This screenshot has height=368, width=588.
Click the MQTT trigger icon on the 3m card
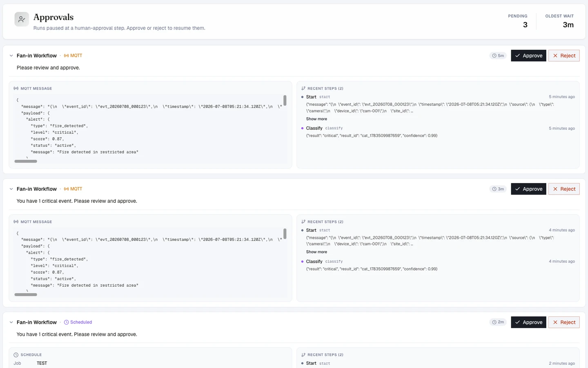pos(66,189)
